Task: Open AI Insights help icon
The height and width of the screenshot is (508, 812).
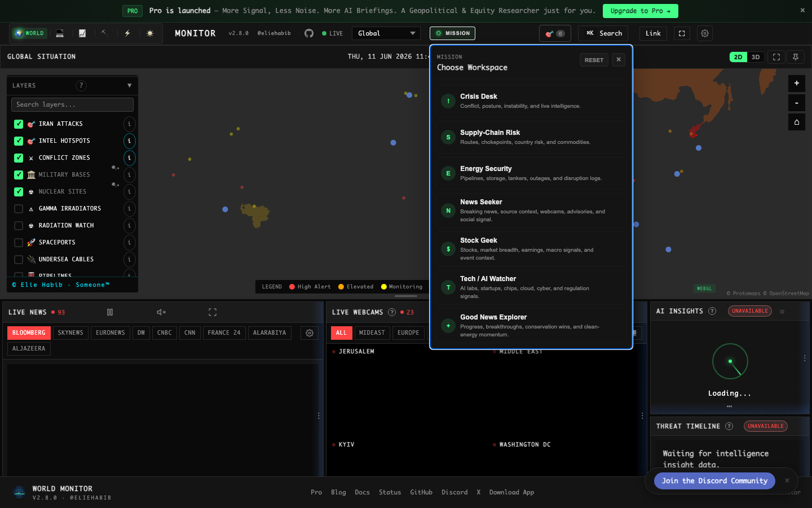Action: [x=712, y=311]
